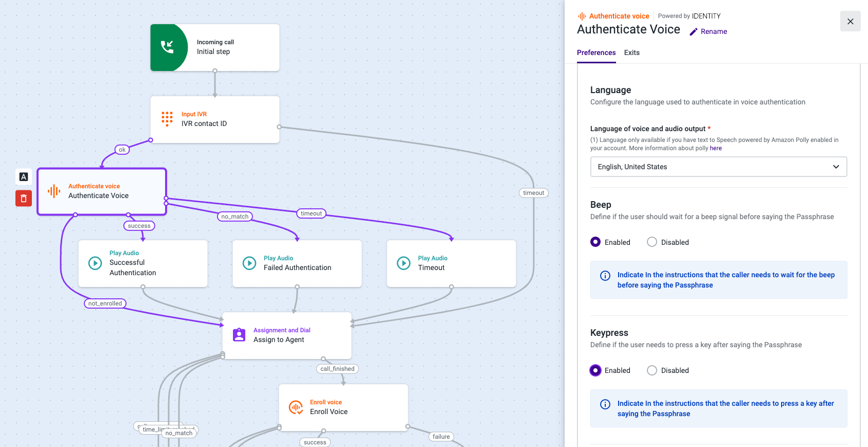
Task: Open the Polly 'here' link
Action: coord(716,148)
